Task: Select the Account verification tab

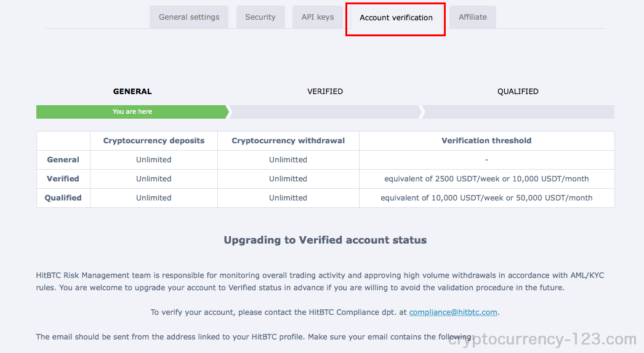Action: pos(396,18)
